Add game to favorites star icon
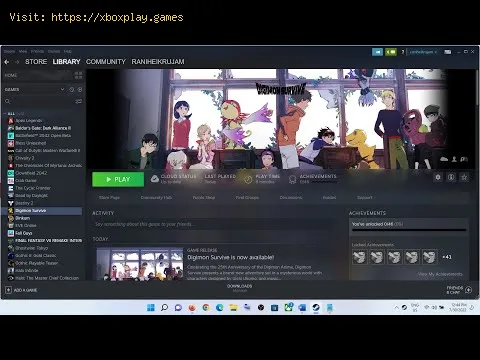Screen dimensions: 480x360 (464, 177)
